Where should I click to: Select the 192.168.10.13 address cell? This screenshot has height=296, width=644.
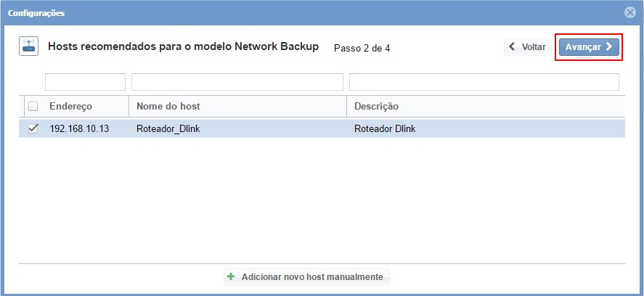click(79, 129)
